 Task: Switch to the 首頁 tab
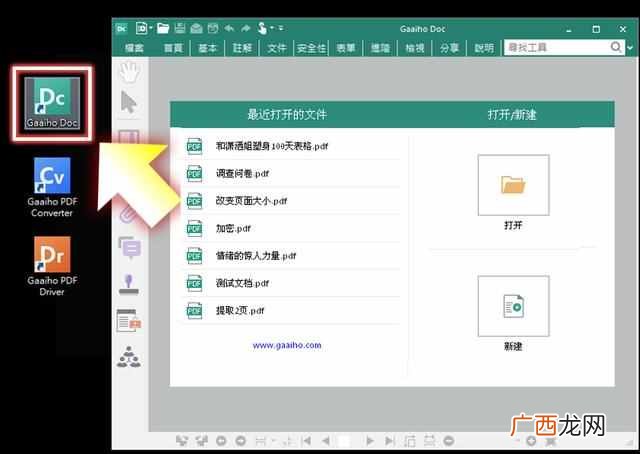(173, 48)
